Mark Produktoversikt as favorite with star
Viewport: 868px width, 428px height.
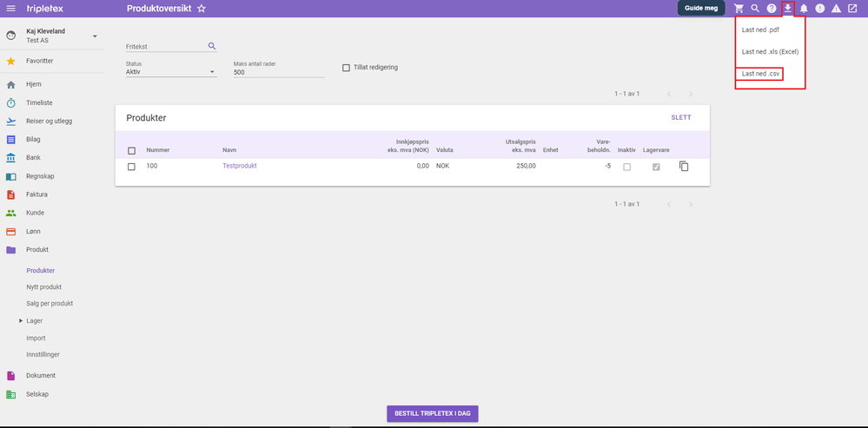pyautogui.click(x=202, y=9)
